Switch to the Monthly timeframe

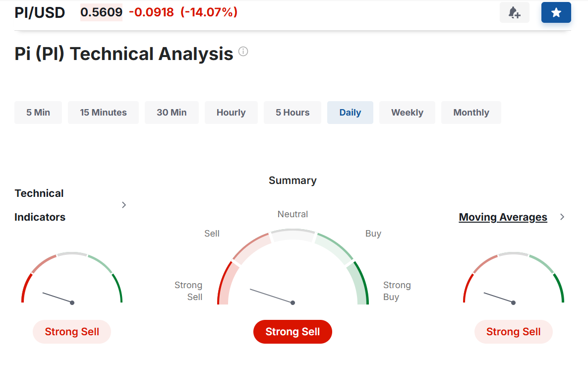pyautogui.click(x=471, y=113)
